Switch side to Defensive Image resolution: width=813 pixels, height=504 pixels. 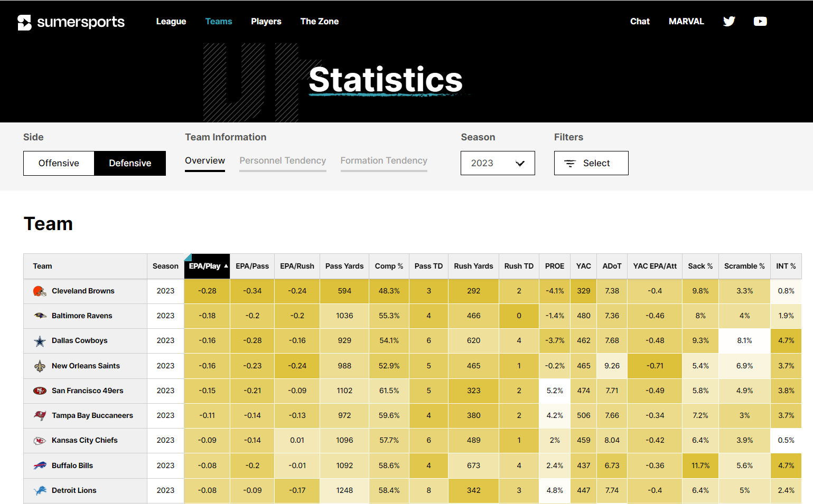(130, 163)
